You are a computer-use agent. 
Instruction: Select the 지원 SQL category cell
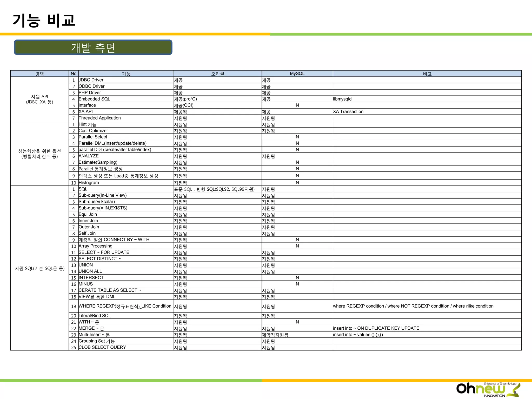[39, 268]
